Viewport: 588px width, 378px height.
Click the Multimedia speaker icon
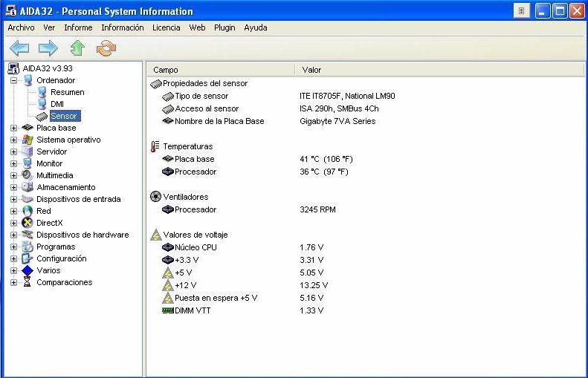[x=28, y=175]
